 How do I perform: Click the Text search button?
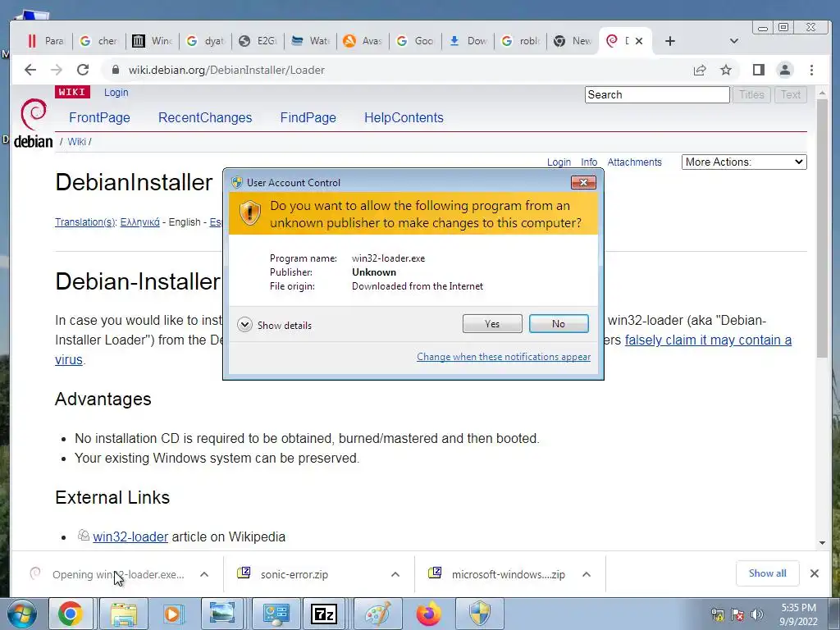(791, 95)
